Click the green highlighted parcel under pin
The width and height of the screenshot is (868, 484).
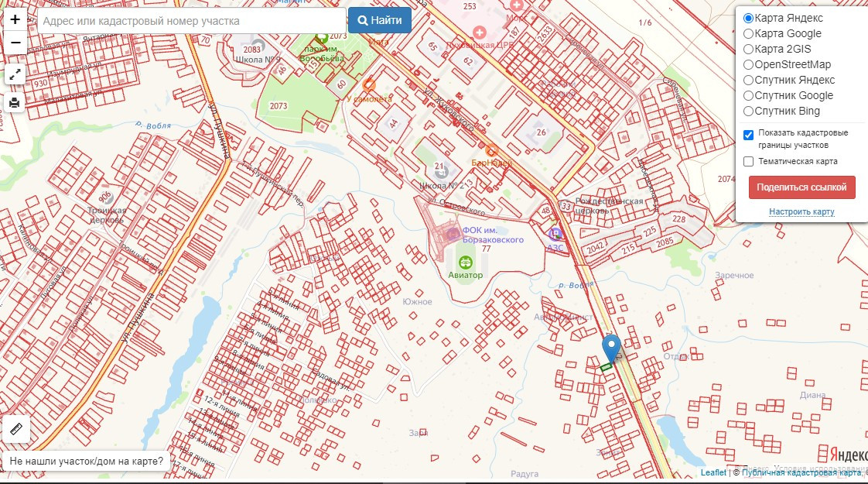tap(607, 366)
